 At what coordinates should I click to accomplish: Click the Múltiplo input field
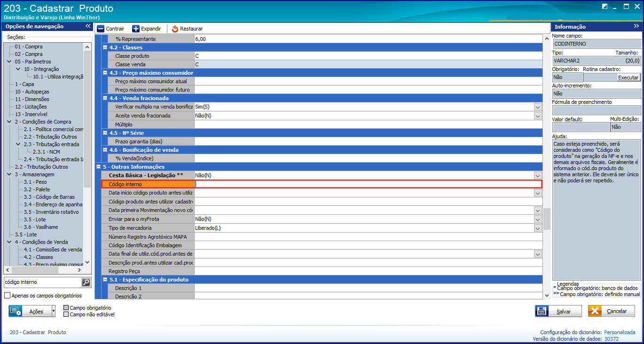(368, 125)
